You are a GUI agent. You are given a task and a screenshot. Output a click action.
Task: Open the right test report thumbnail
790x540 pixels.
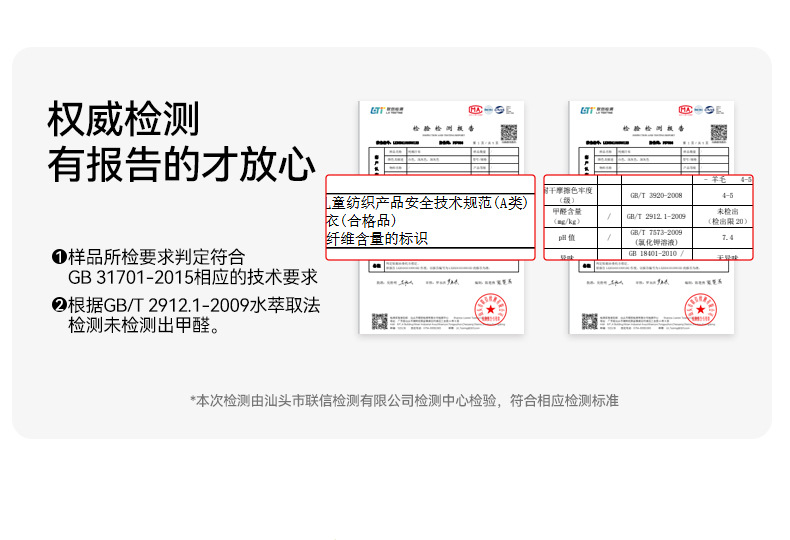tap(651, 217)
